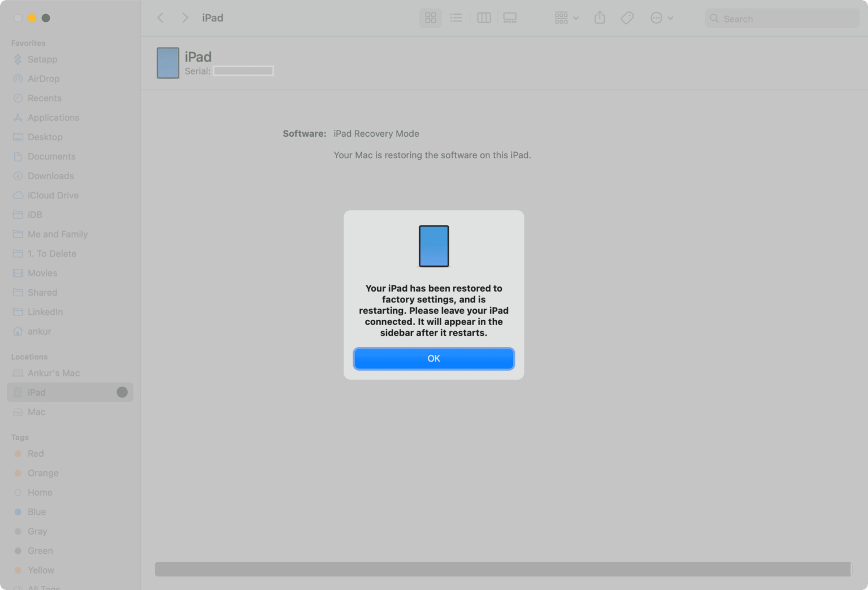Switch to column view
The height and width of the screenshot is (590, 868).
click(484, 18)
